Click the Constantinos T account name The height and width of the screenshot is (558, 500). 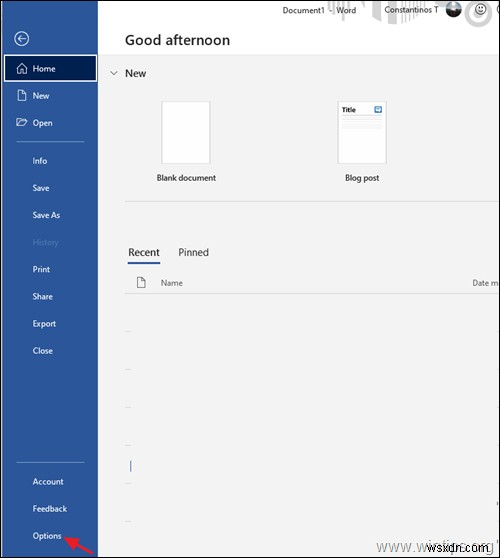coord(411,10)
